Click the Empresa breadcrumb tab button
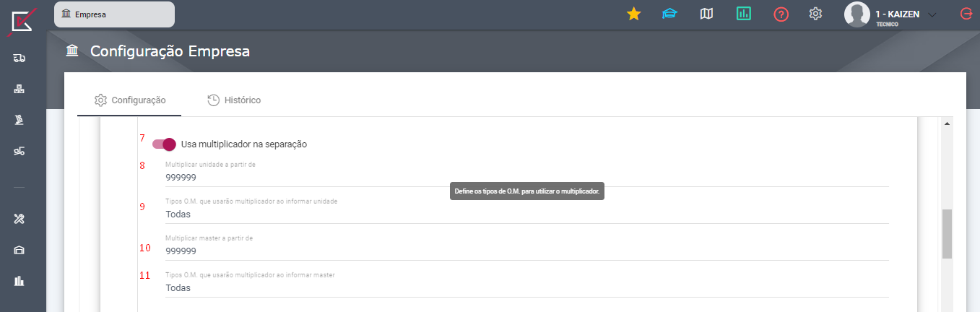The image size is (980, 312). (x=114, y=14)
